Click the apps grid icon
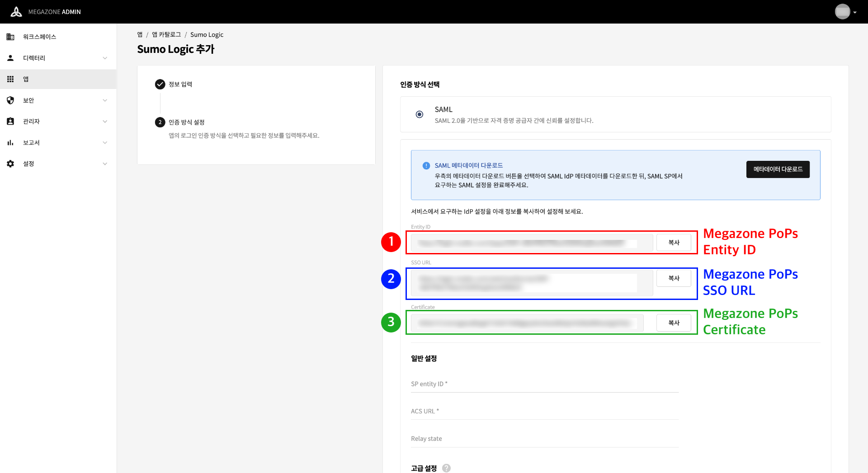 10,79
